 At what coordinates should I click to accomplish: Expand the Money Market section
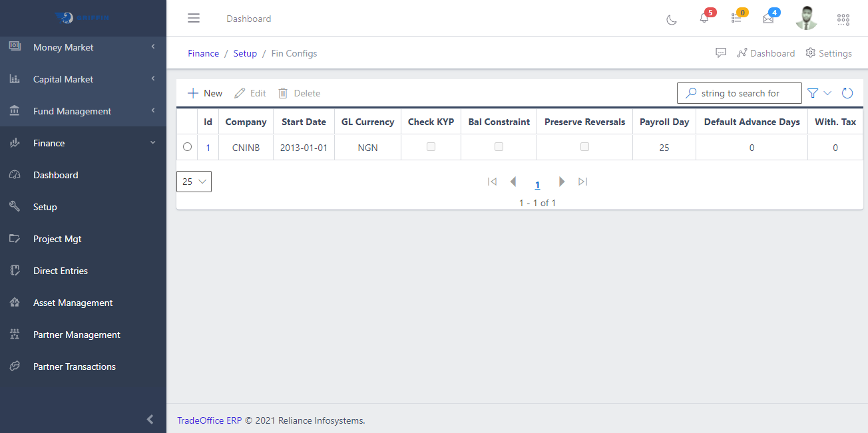pyautogui.click(x=63, y=47)
